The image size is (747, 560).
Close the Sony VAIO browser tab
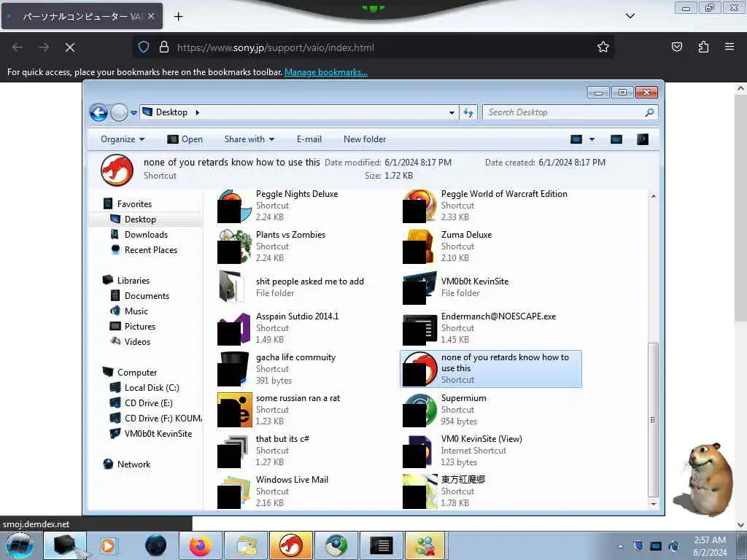click(x=150, y=16)
